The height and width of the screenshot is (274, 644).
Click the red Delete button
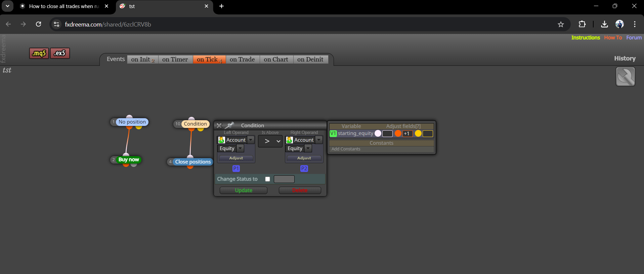click(x=300, y=190)
